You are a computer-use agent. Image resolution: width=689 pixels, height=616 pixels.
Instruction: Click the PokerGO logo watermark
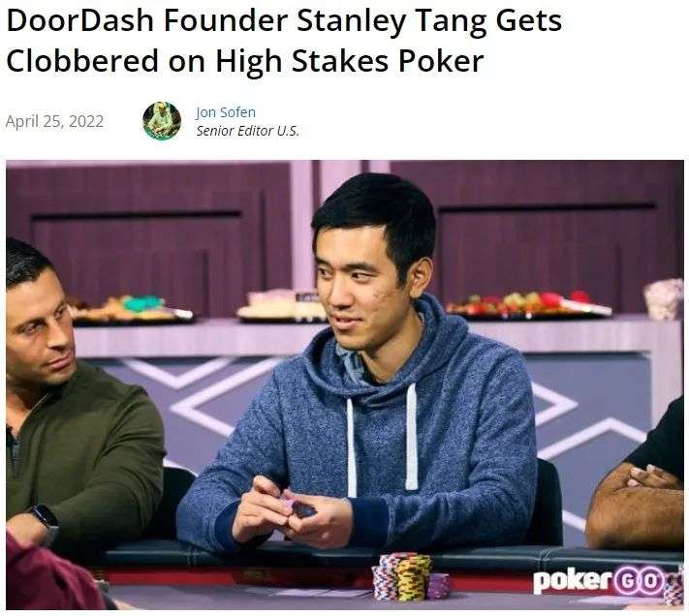tap(599, 581)
